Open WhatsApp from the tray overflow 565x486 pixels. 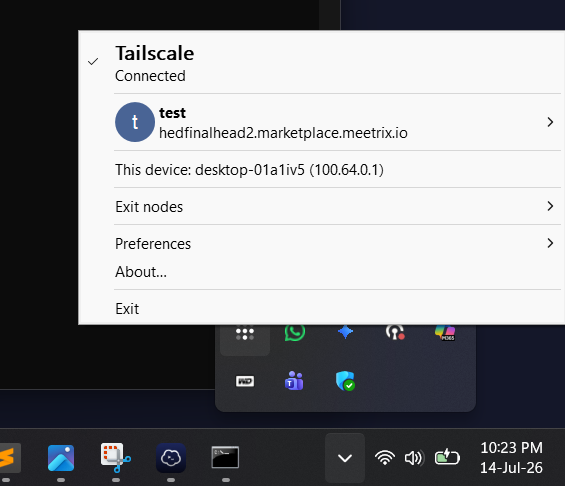tap(295, 333)
